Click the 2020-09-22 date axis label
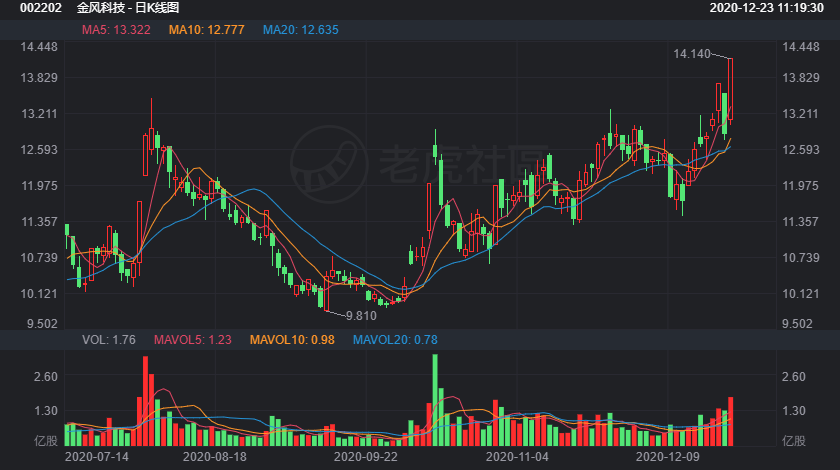 (x=366, y=457)
